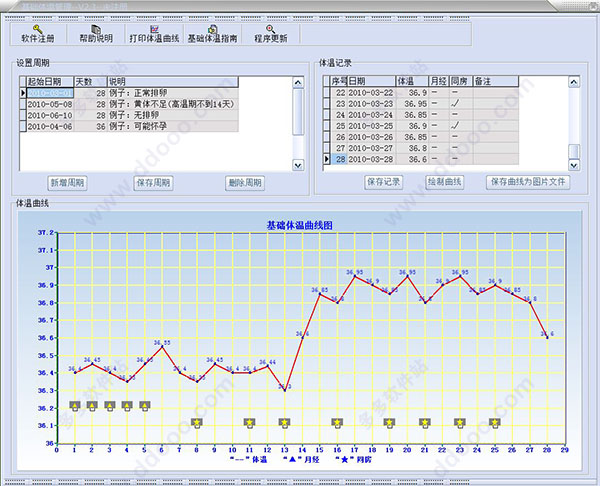Click the 绘制曲线 button

445,182
